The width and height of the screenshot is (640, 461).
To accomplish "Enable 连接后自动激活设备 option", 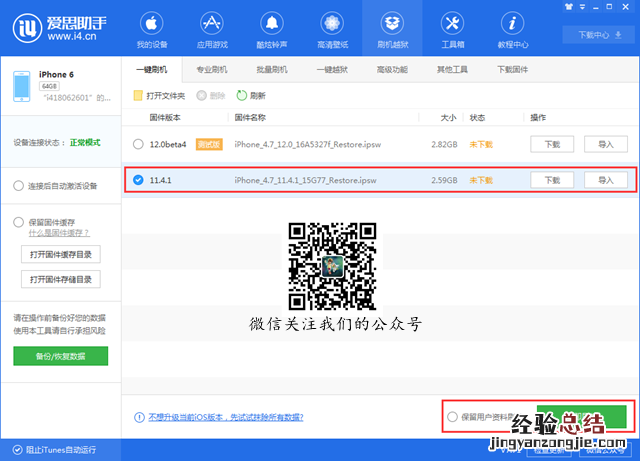I will point(18,186).
